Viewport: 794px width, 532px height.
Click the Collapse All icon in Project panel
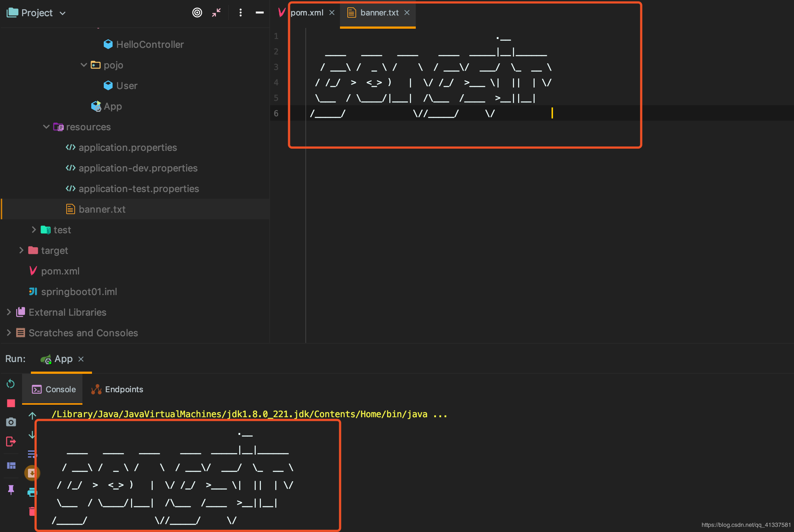click(x=216, y=13)
